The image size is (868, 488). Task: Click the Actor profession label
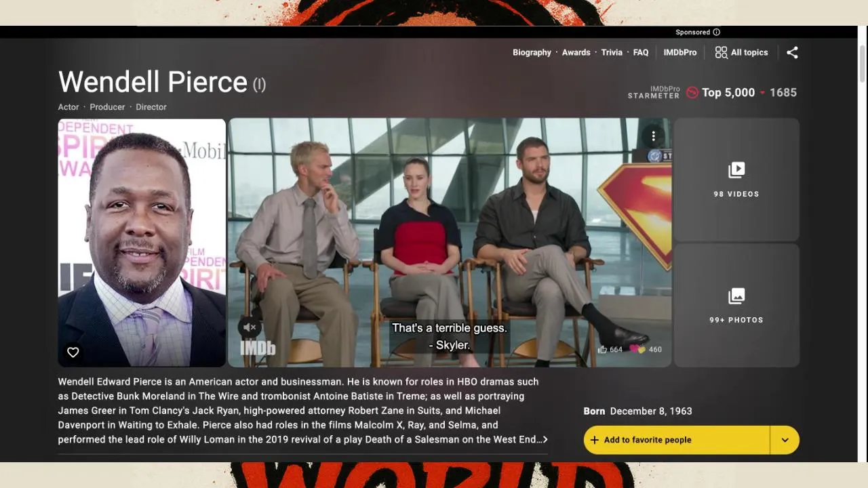point(68,107)
